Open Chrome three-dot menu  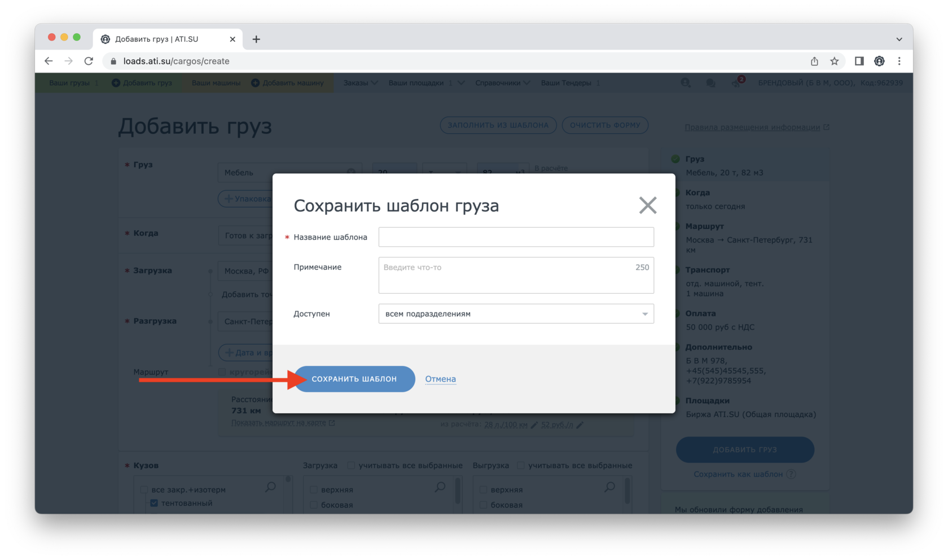point(899,61)
